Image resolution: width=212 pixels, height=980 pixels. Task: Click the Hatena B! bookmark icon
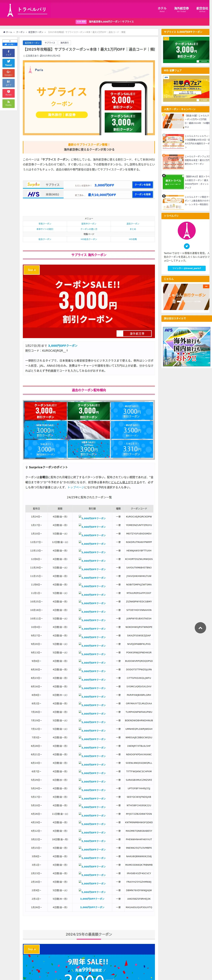coord(8,83)
